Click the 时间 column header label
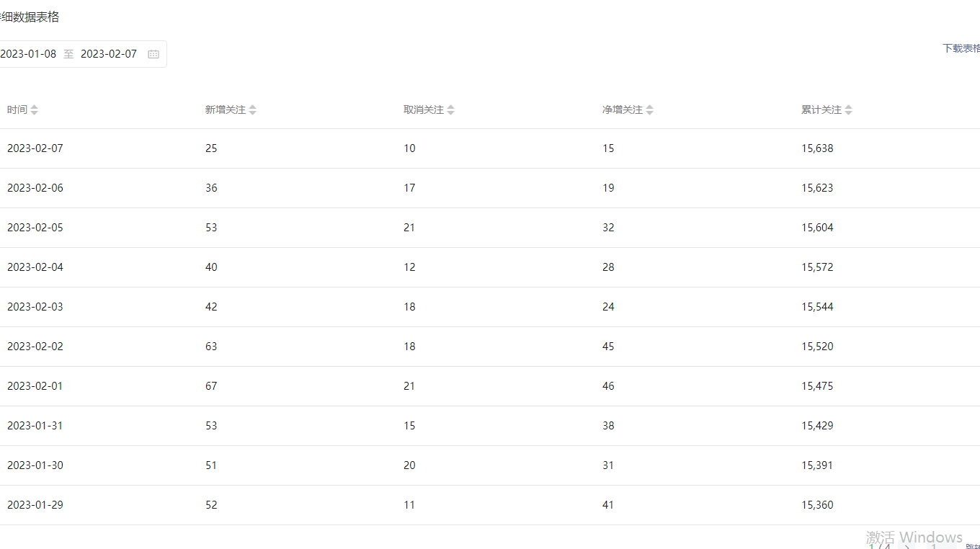This screenshot has height=549, width=980. [x=17, y=110]
